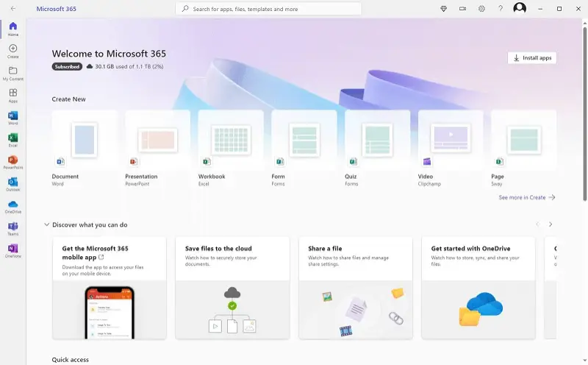Launch Outlook from the sidebar

12,184
